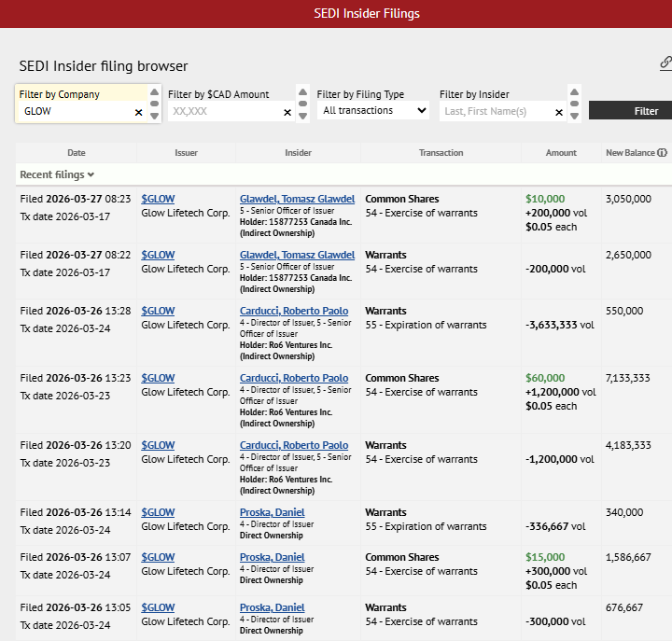Screen dimensions: 672x641
Task: Click the -336,667 vol amount
Action: (x=555, y=526)
